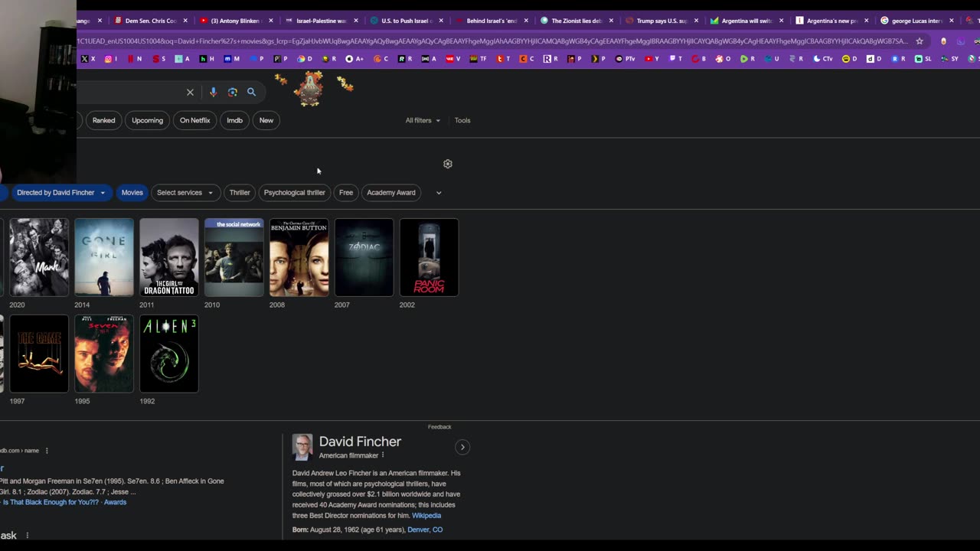This screenshot has height=551, width=980.
Task: Open the All filters dropdown
Action: click(x=423, y=120)
